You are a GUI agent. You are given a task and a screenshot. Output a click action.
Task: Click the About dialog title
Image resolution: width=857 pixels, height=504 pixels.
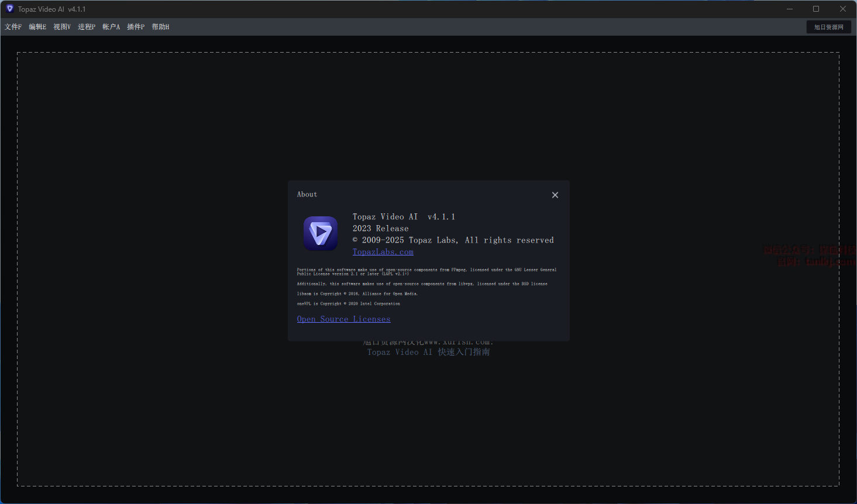point(307,195)
